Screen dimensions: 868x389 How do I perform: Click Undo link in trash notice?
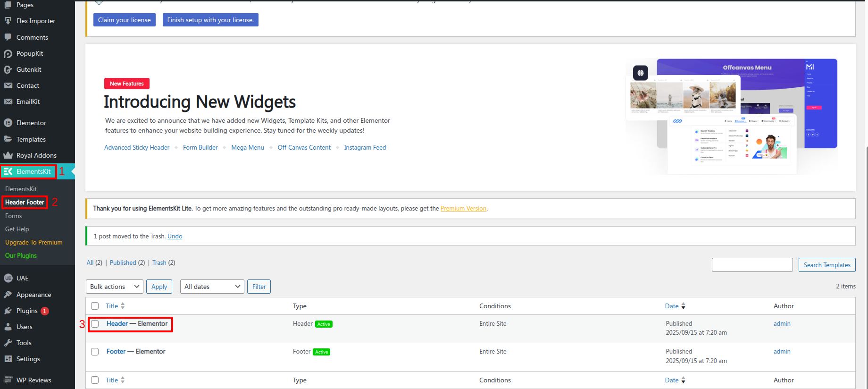175,236
